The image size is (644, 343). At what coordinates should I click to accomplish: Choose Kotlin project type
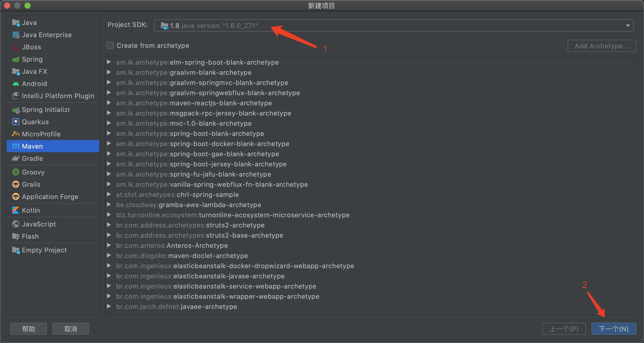click(x=53, y=210)
